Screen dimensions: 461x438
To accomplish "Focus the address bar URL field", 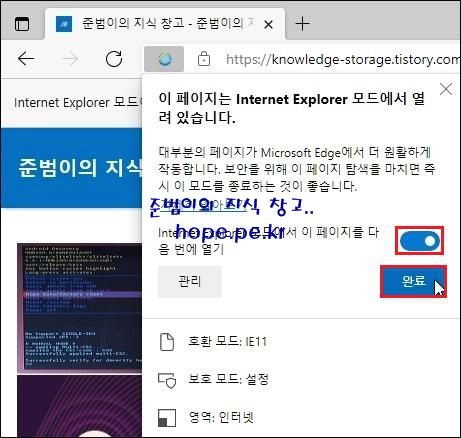I will 343,60.
